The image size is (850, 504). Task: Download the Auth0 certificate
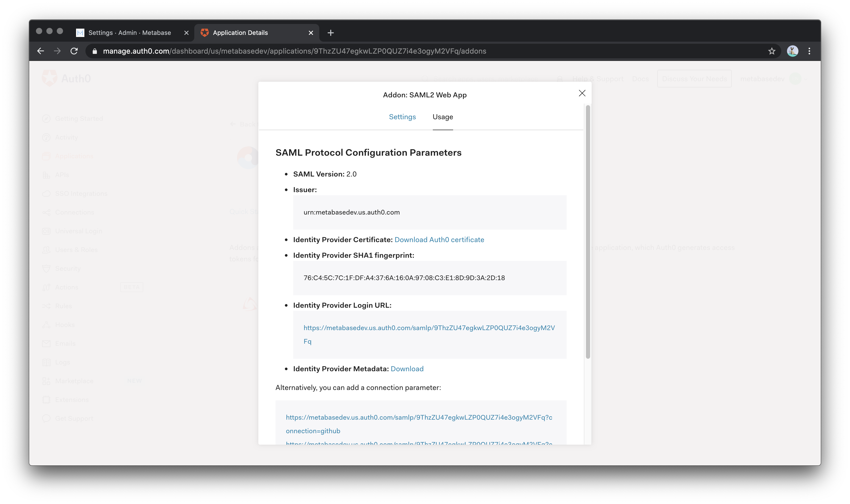pyautogui.click(x=439, y=240)
